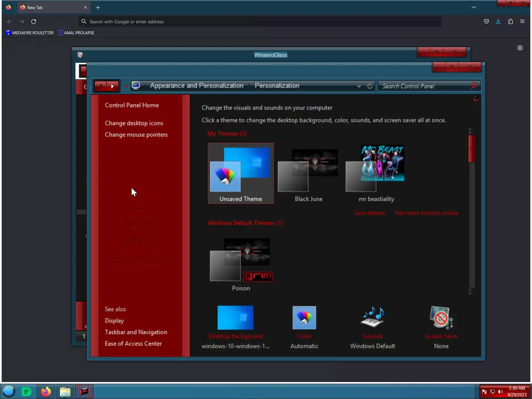Select the Unsaved Theme thumbnail
532x399 pixels.
coord(241,173)
